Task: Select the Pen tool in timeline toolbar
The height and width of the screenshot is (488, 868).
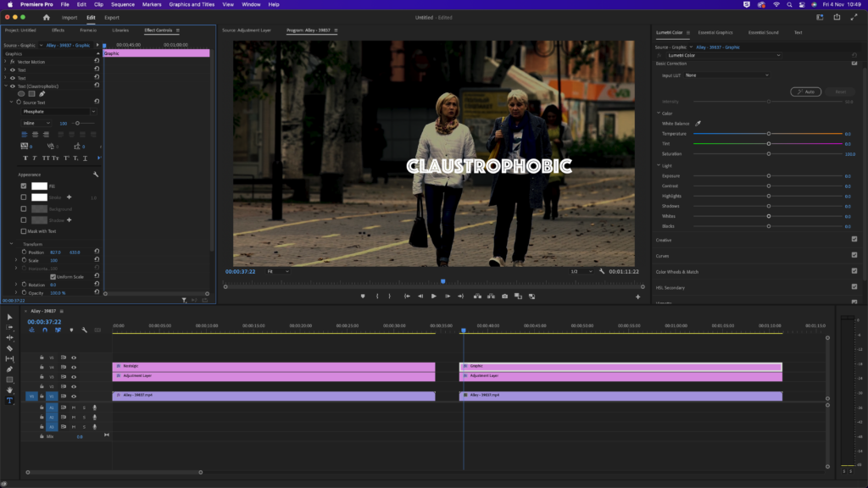Action: click(x=9, y=369)
